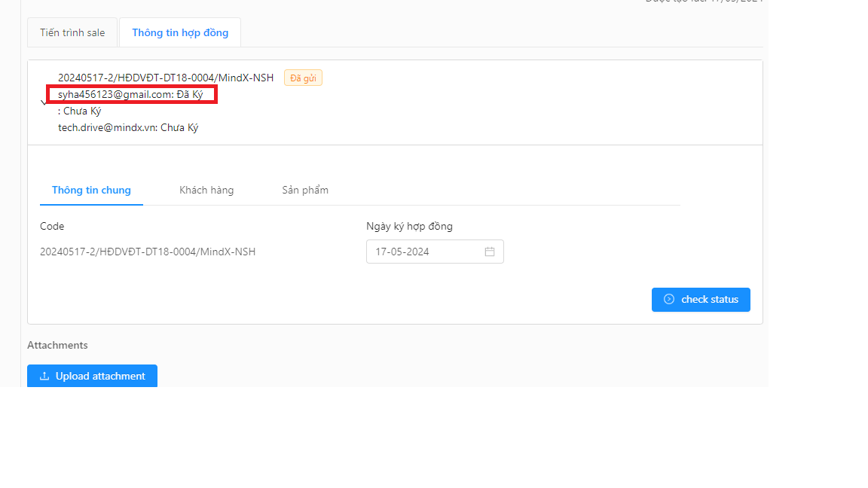Click the Attachments section heading
The height and width of the screenshot is (488, 868).
pyautogui.click(x=57, y=345)
